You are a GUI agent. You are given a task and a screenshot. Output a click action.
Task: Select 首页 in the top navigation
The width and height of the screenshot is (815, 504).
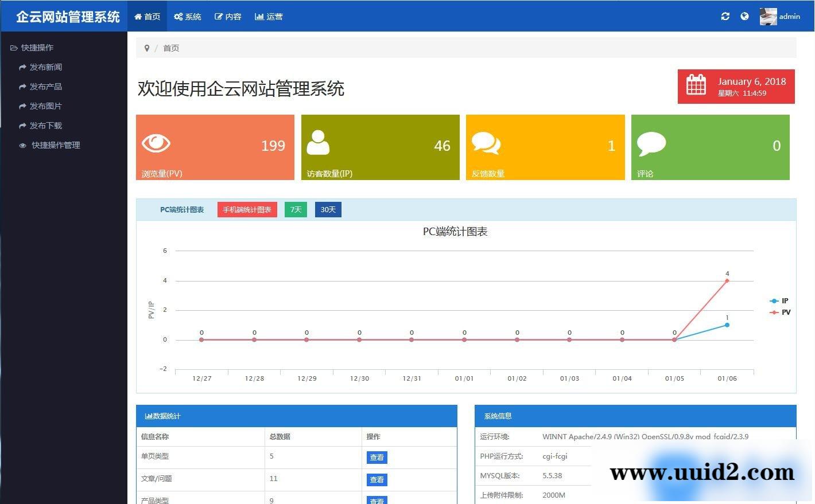147,16
